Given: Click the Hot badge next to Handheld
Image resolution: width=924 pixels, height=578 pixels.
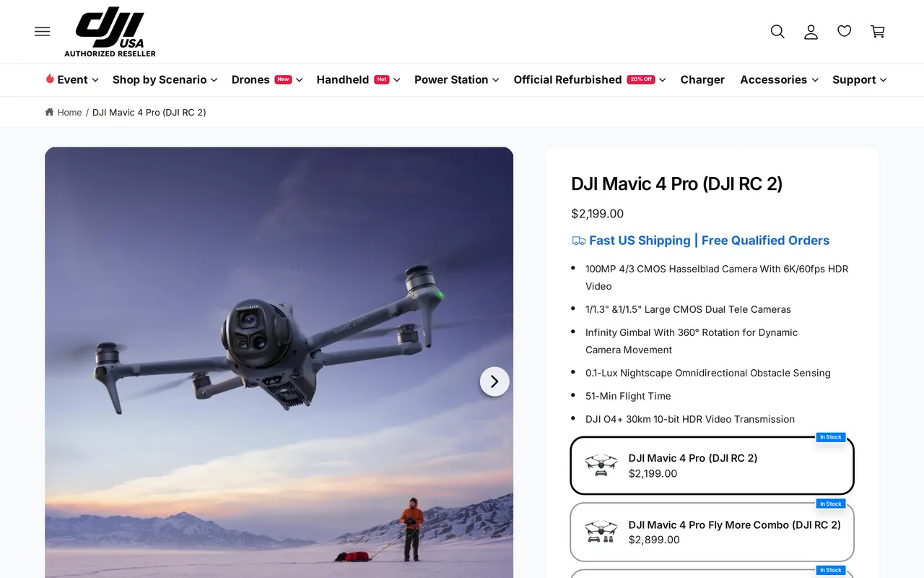Looking at the screenshot, I should (382, 79).
